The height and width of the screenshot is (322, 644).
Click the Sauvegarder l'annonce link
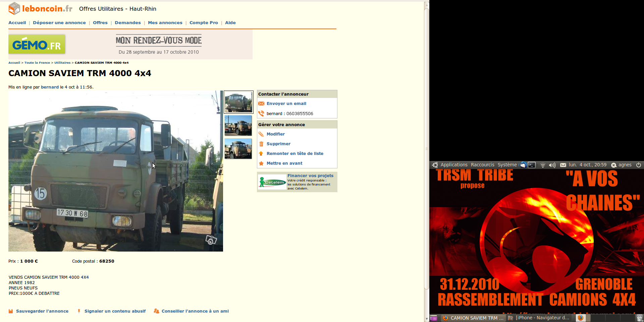(x=42, y=311)
